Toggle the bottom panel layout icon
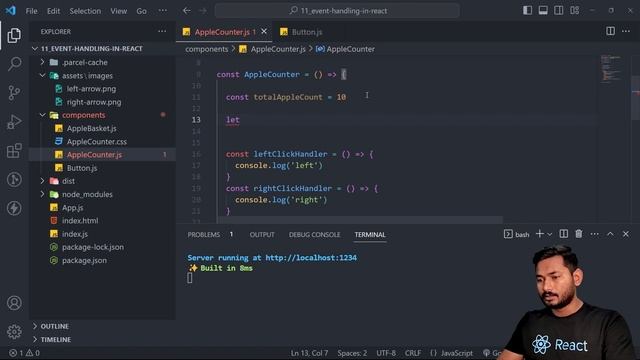The width and height of the screenshot is (640, 360). point(543,11)
